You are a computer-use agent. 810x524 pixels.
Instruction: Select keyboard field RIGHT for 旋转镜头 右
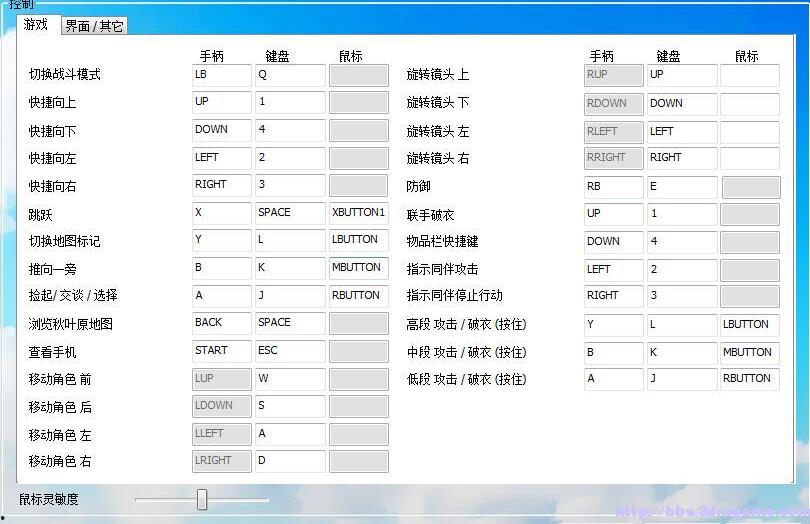pos(682,158)
